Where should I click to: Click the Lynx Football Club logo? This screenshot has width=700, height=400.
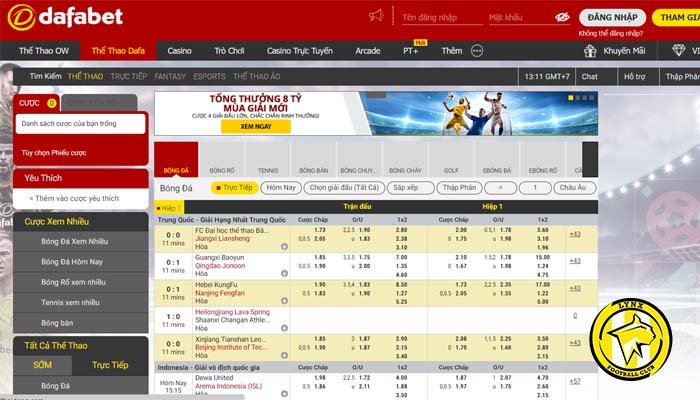coord(631,340)
